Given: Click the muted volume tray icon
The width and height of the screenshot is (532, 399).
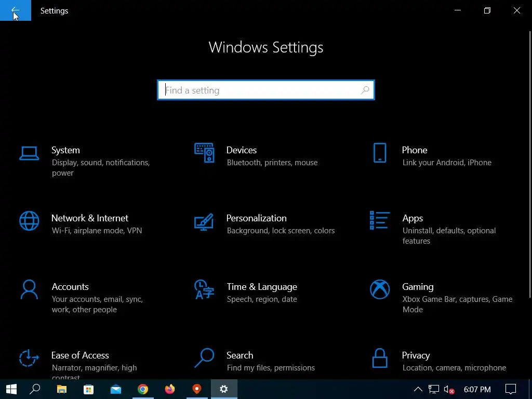Looking at the screenshot, I should [x=449, y=389].
